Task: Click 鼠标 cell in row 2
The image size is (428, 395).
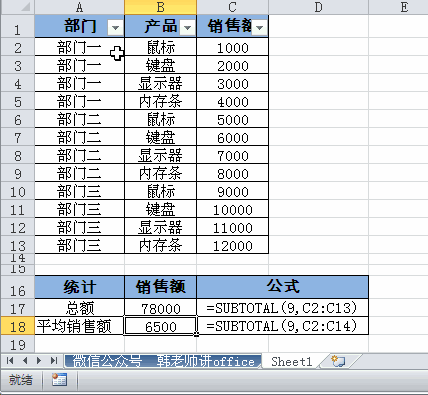Action: [161, 47]
